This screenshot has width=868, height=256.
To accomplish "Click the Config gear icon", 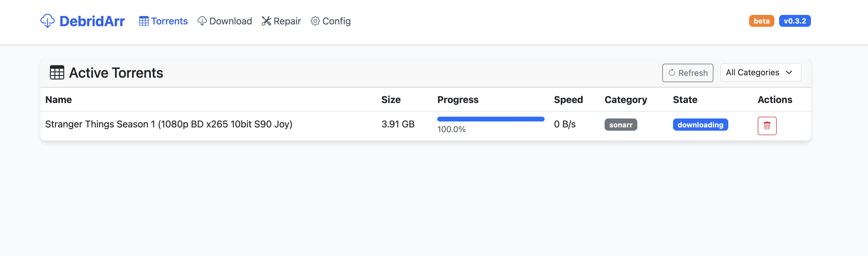I will (x=315, y=21).
